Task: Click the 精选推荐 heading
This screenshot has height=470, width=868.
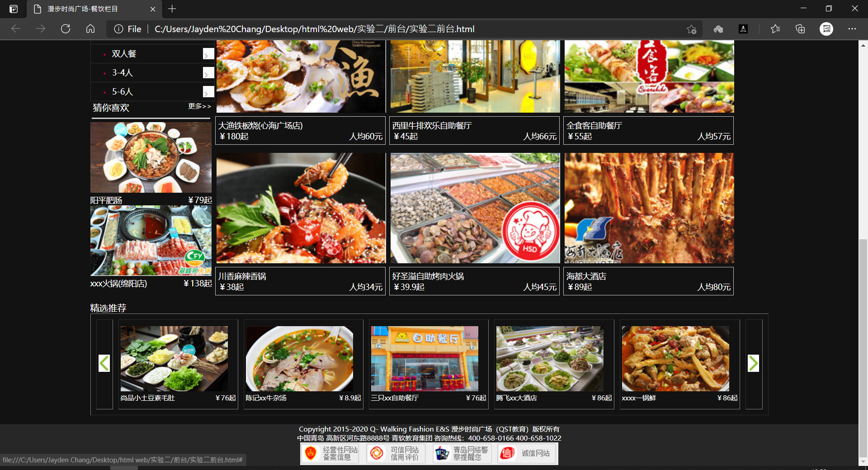Action: [x=108, y=308]
